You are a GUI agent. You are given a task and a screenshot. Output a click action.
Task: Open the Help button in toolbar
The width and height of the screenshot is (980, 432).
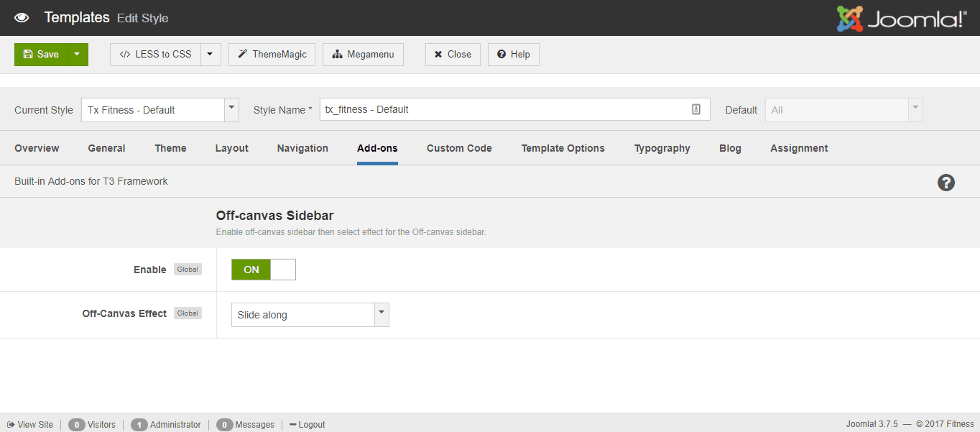[513, 55]
